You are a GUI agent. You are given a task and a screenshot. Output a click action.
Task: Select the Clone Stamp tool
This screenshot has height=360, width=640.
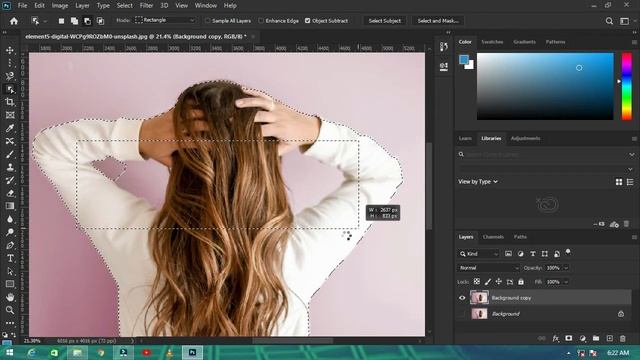click(10, 167)
